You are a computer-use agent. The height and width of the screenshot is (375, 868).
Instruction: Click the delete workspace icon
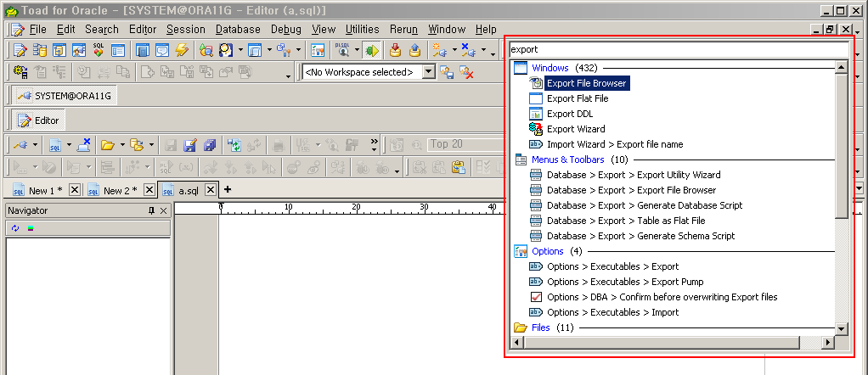(x=466, y=73)
